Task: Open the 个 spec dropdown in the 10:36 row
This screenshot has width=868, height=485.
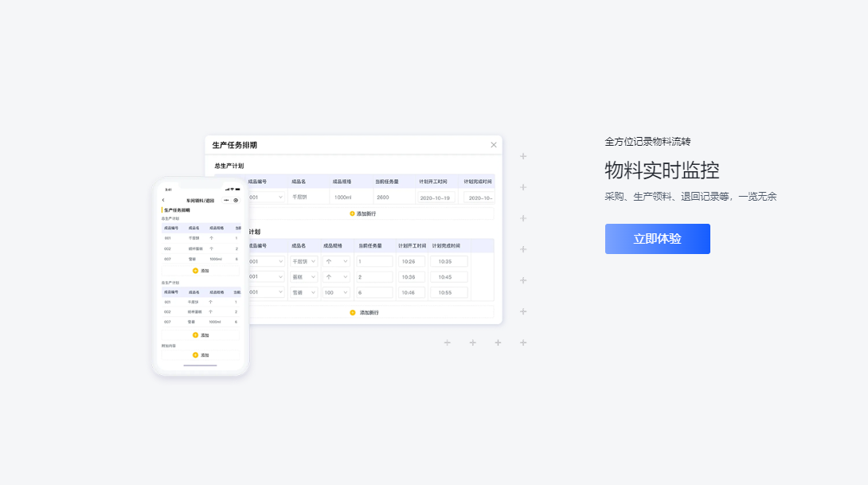Action: 336,277
